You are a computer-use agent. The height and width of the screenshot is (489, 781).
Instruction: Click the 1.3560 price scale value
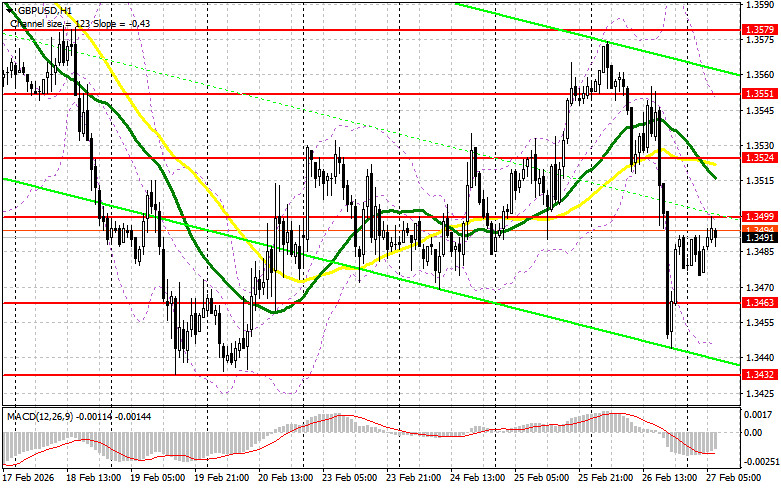click(759, 75)
